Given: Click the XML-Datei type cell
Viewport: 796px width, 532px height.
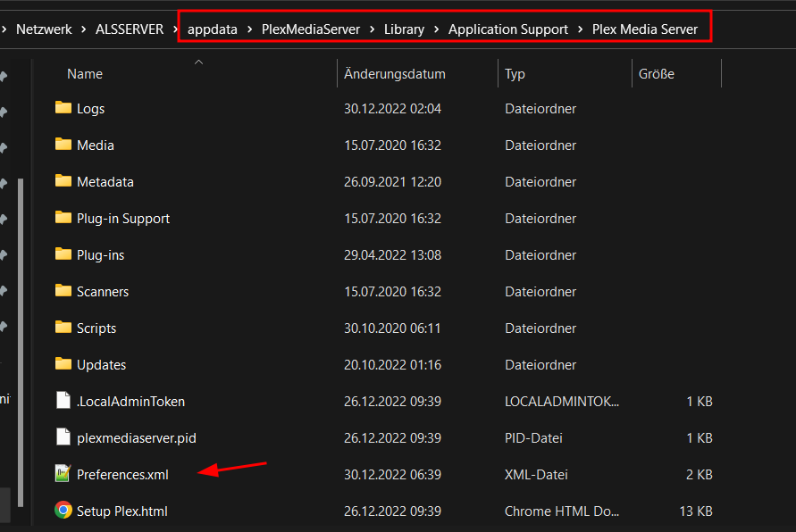Looking at the screenshot, I should coord(536,475).
